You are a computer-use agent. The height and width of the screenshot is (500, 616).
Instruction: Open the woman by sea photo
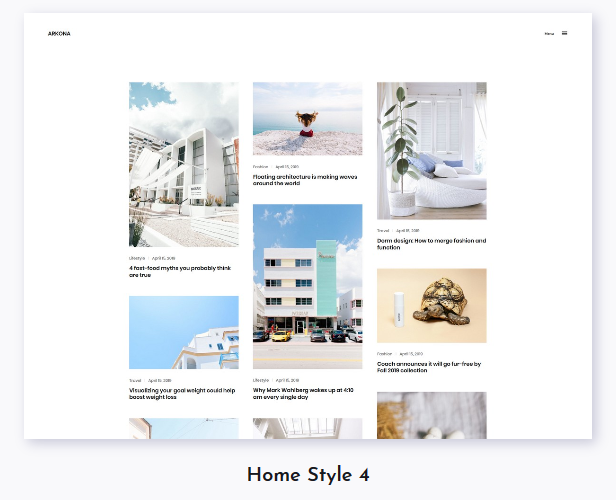[307, 118]
